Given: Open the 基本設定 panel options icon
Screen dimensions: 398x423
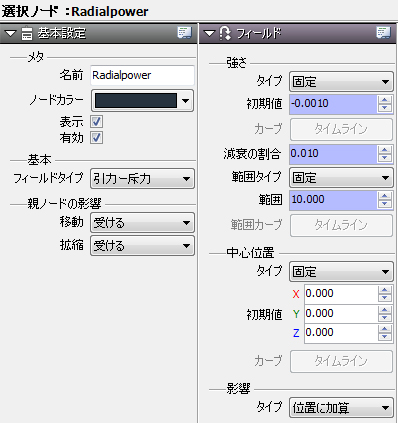Looking at the screenshot, I should pyautogui.click(x=184, y=33).
